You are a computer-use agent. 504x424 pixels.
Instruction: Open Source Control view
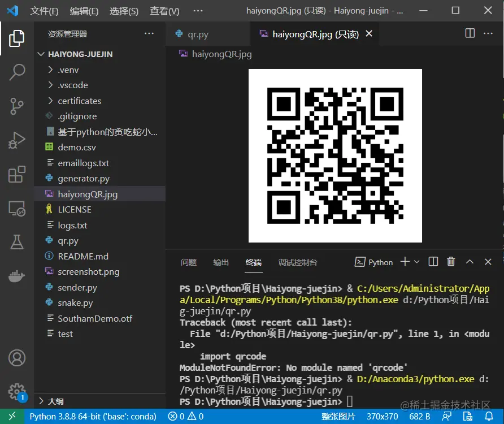click(17, 106)
